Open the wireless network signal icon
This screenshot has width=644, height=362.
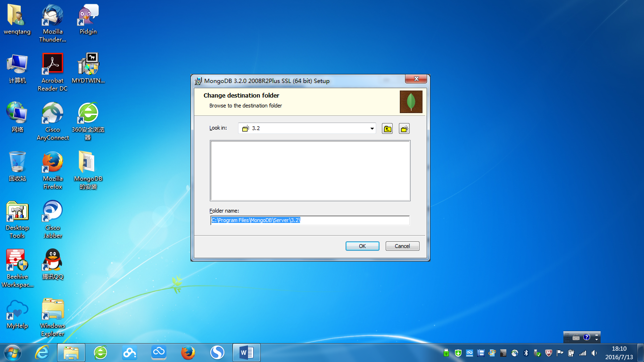[x=583, y=353]
